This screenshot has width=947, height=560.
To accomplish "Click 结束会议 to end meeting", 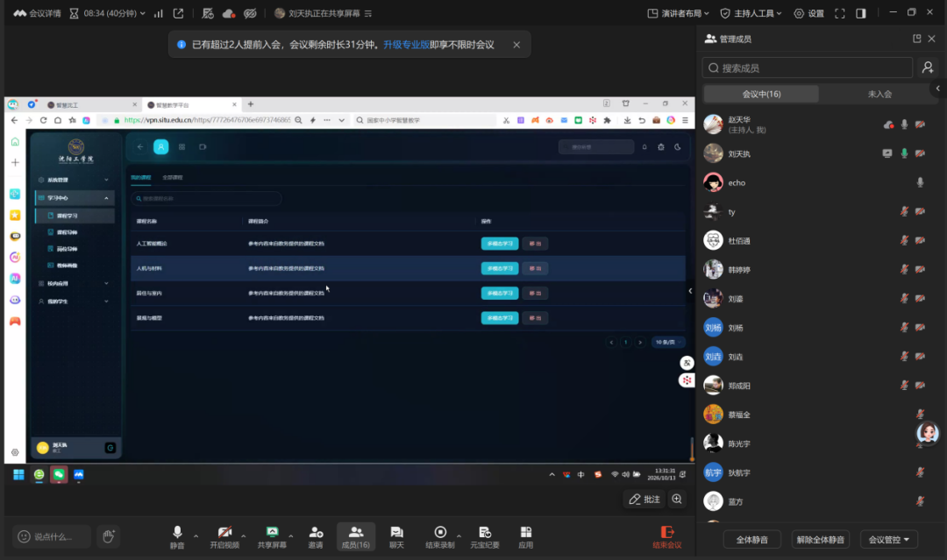I will (x=666, y=536).
